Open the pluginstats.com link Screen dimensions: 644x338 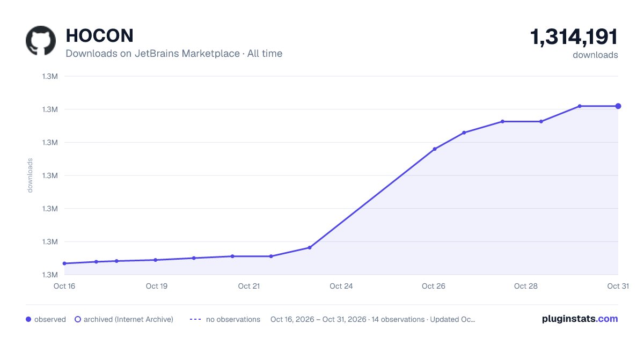pos(580,319)
